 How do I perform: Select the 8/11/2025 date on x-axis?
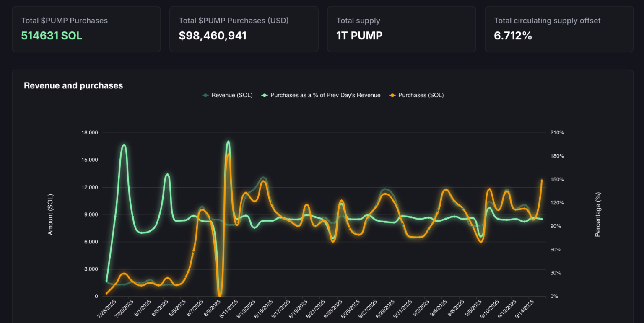click(230, 309)
